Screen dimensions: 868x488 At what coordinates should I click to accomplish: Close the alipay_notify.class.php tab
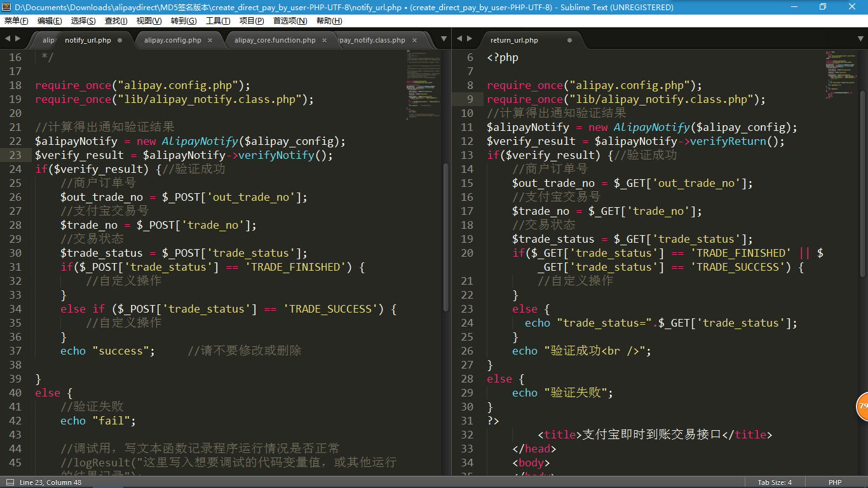pyautogui.click(x=416, y=40)
